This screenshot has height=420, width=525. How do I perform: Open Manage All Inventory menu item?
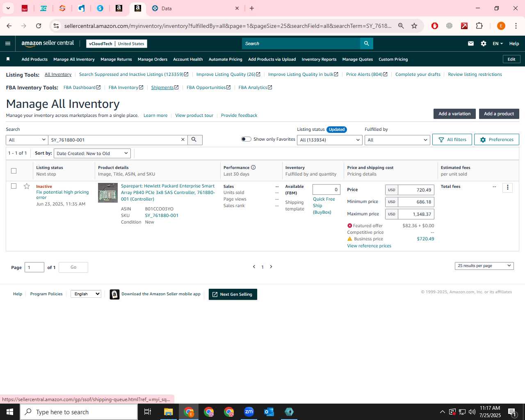point(74,59)
